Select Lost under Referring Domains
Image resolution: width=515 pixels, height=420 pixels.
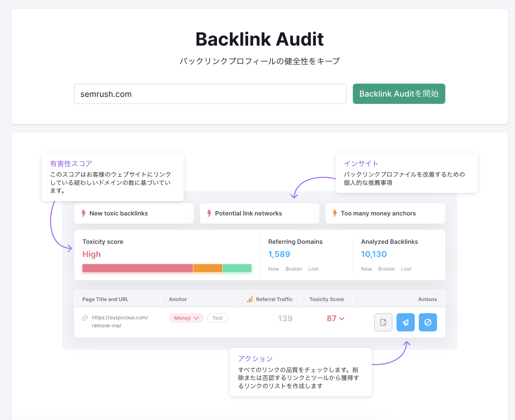click(313, 269)
